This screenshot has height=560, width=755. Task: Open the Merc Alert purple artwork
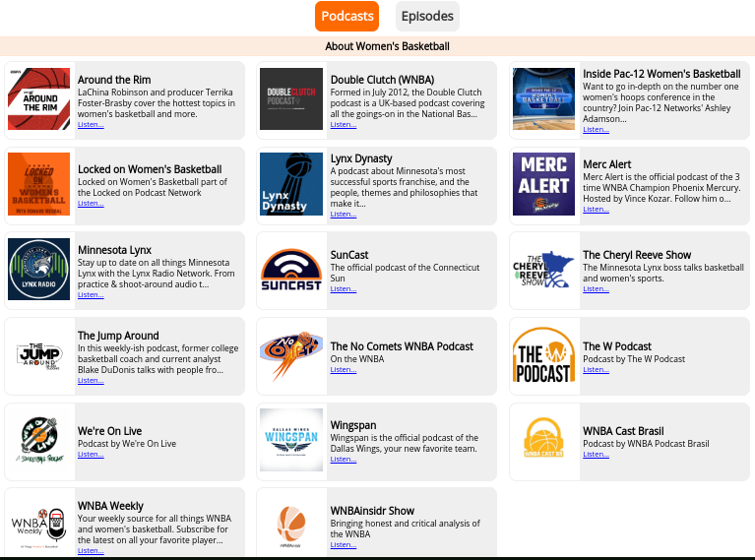pos(543,184)
